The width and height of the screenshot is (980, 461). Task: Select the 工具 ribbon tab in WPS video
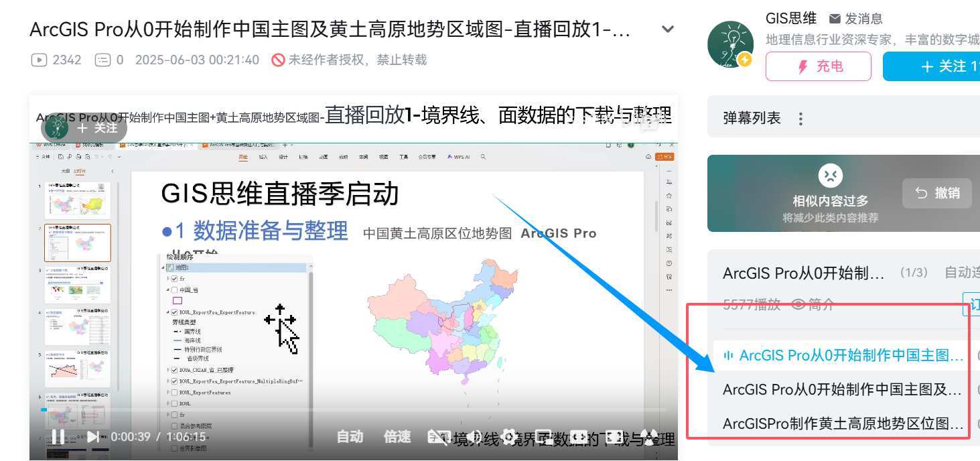[404, 157]
